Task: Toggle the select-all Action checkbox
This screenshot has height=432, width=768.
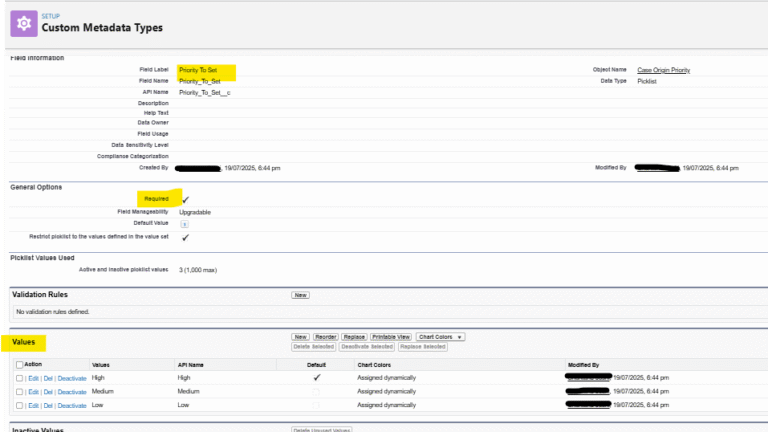Action: (x=20, y=364)
